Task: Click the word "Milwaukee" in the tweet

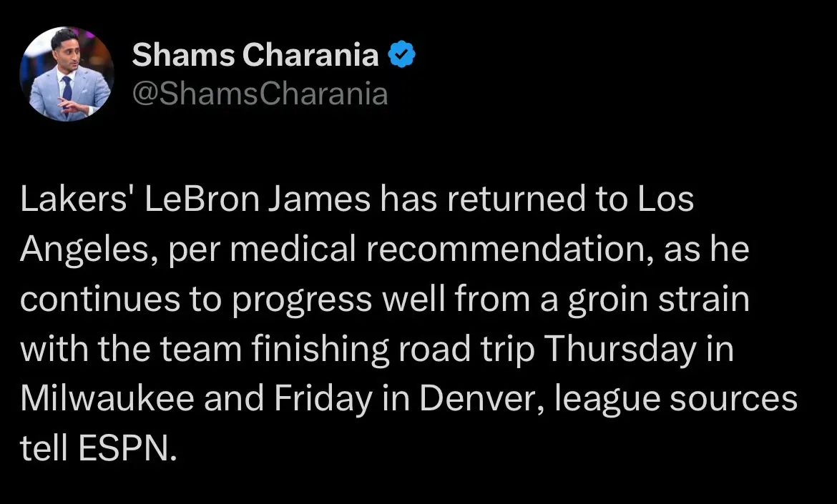Action: click(x=107, y=398)
